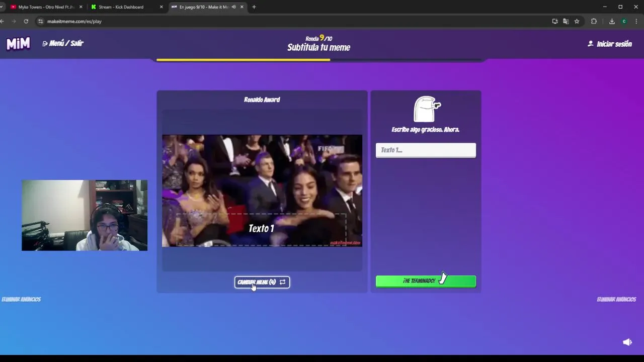Click the browser forward arrow
The image size is (644, 362).
tap(14, 21)
